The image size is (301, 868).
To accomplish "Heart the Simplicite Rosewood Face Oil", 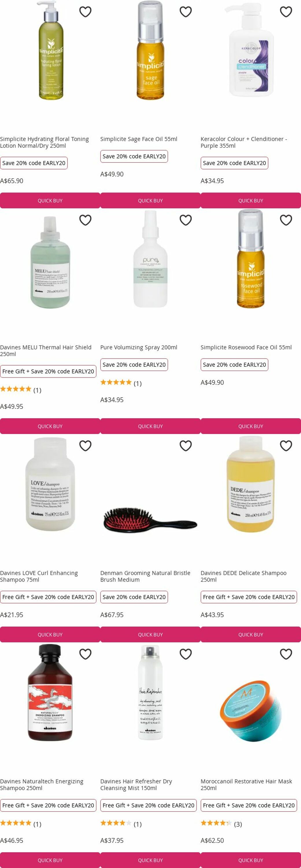I will point(286,220).
